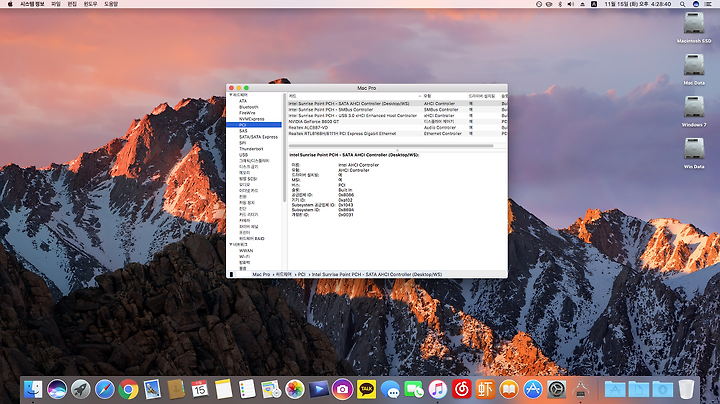Click the sidebar vertical scrollbar
The height and width of the screenshot is (404, 720).
284,148
